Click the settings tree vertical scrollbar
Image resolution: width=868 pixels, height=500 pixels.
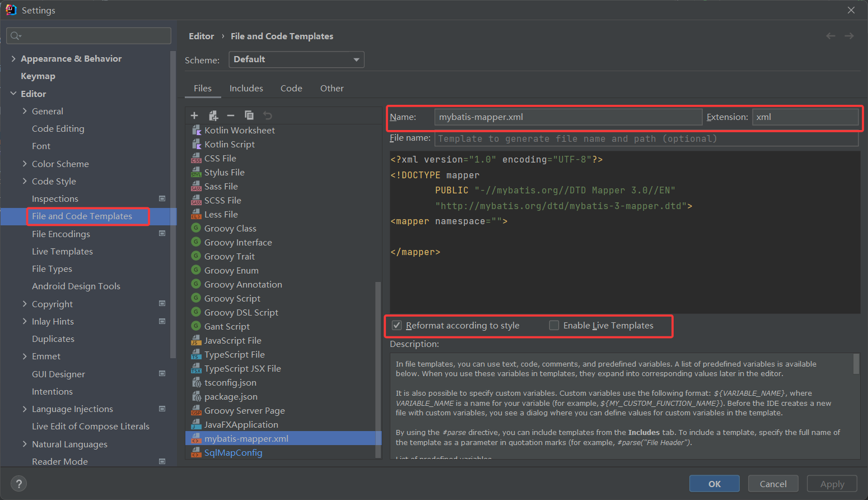(172, 205)
